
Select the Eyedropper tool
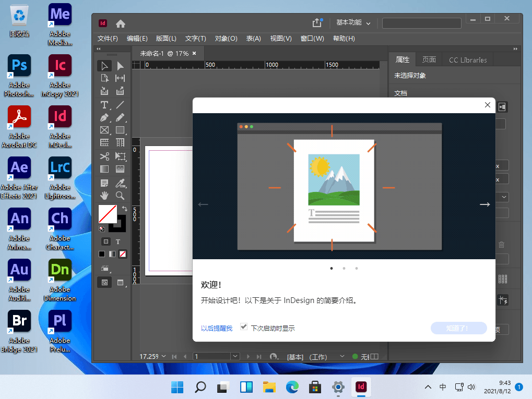pos(120,183)
